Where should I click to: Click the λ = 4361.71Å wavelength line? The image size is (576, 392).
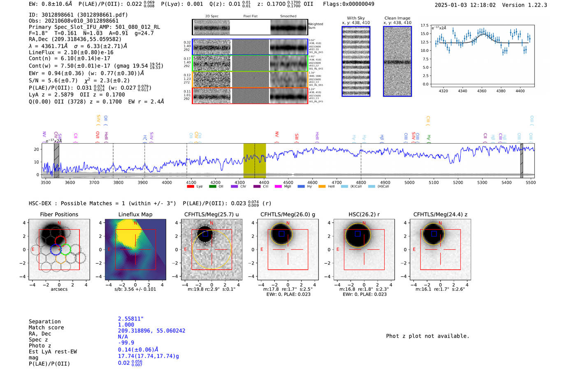point(78,46)
